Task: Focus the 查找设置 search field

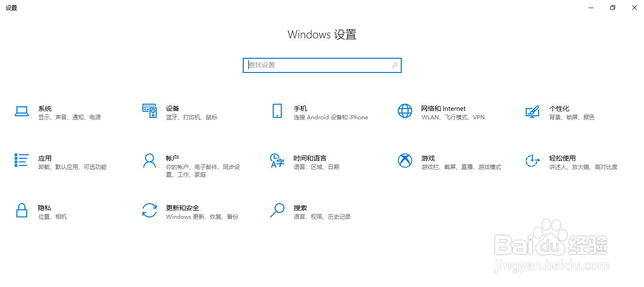Action: point(322,65)
